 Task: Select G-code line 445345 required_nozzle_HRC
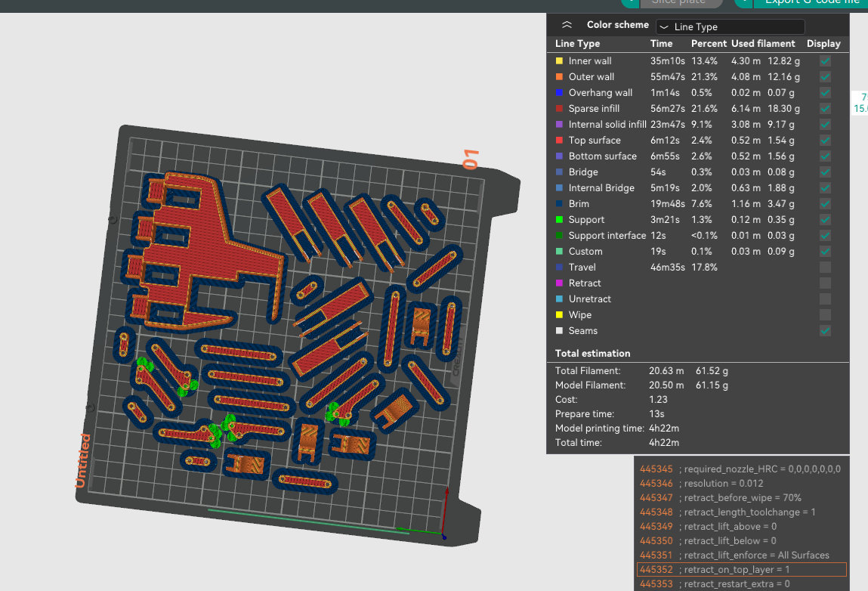(x=741, y=469)
